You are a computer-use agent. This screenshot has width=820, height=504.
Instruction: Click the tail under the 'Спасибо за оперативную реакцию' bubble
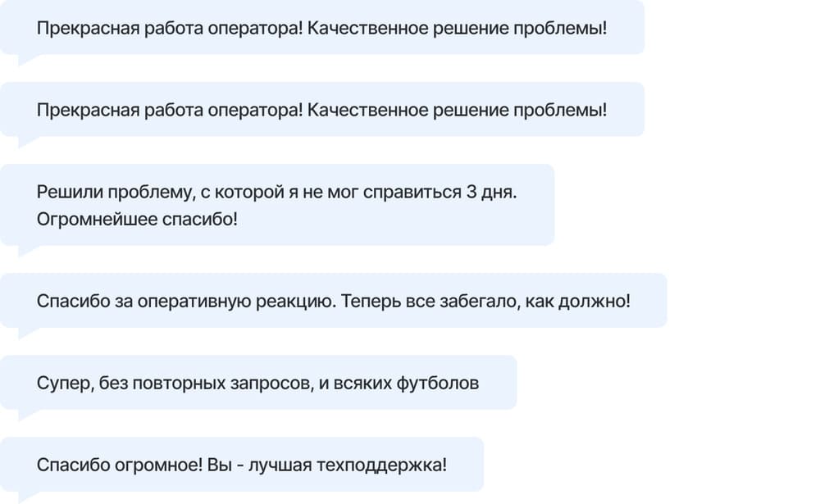(x=27, y=333)
